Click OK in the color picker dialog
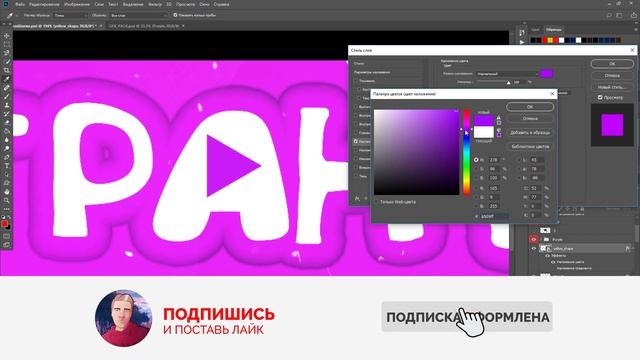640x360 pixels. [x=530, y=107]
